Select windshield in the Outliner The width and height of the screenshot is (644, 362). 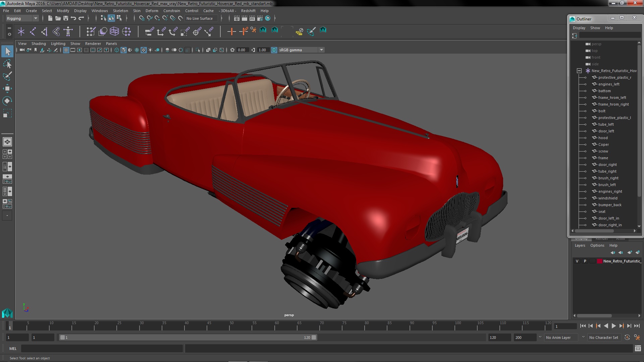[x=607, y=198]
